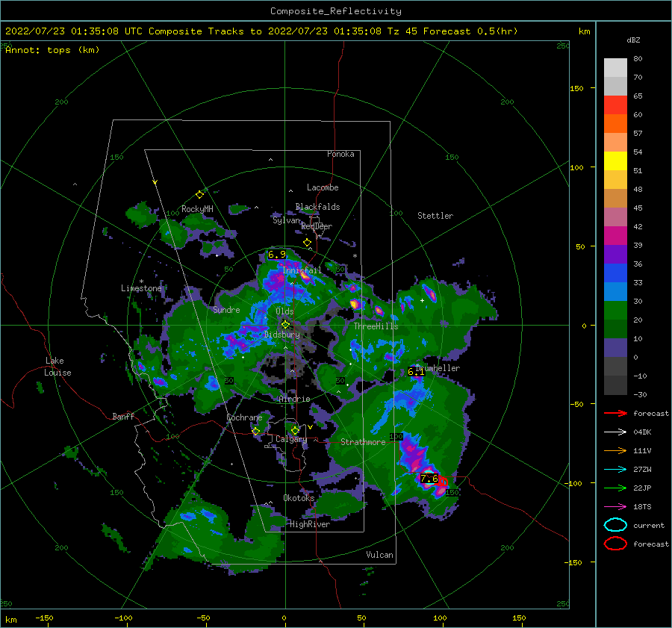Click yellow diamond marker above Calgary label
672x628 pixels.
point(295,430)
